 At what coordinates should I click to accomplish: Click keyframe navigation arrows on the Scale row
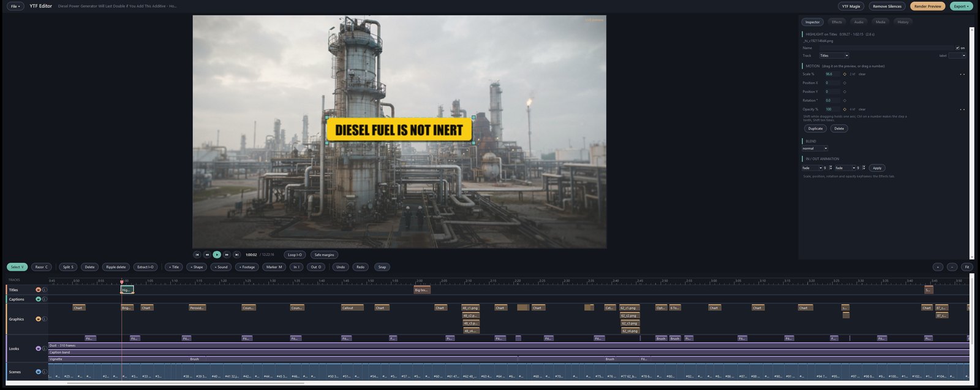pyautogui.click(x=962, y=74)
